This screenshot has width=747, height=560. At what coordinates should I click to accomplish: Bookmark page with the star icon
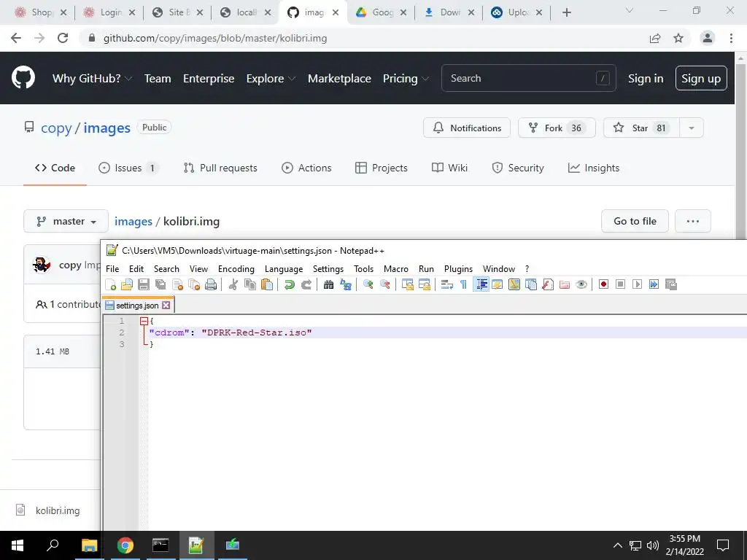pyautogui.click(x=678, y=38)
